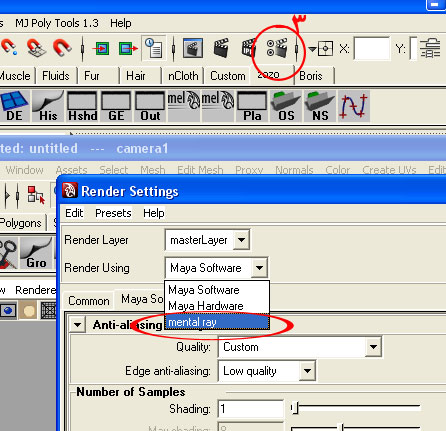The image size is (446, 431).
Task: Open the Window menu behind dialog
Action: click(24, 170)
